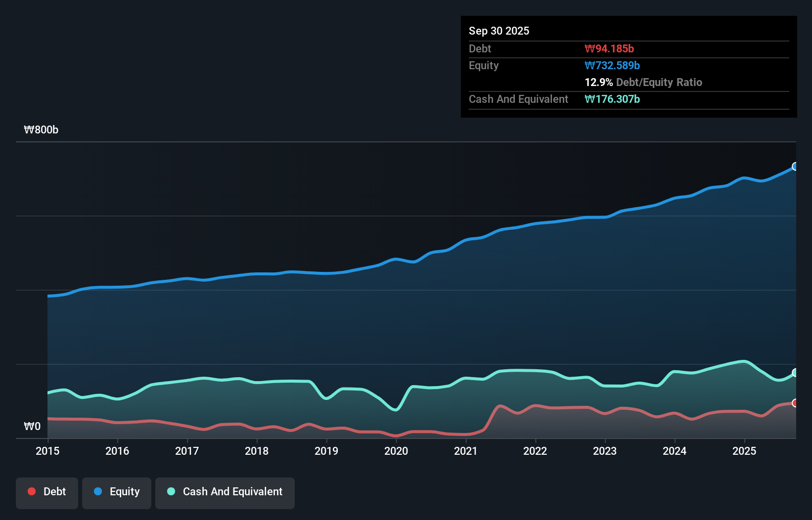Viewport: 812px width, 520px height.
Task: Click the 12.9% Debt/Equity Ratio text
Action: point(643,82)
